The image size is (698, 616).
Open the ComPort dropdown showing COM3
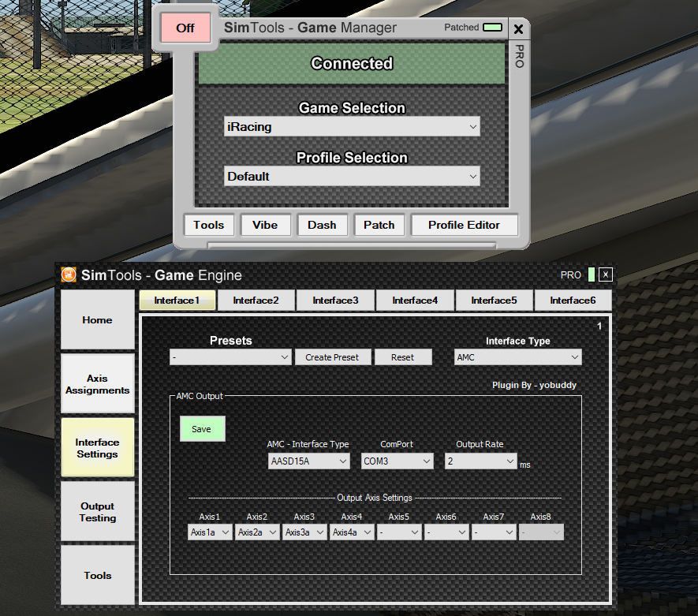click(397, 461)
